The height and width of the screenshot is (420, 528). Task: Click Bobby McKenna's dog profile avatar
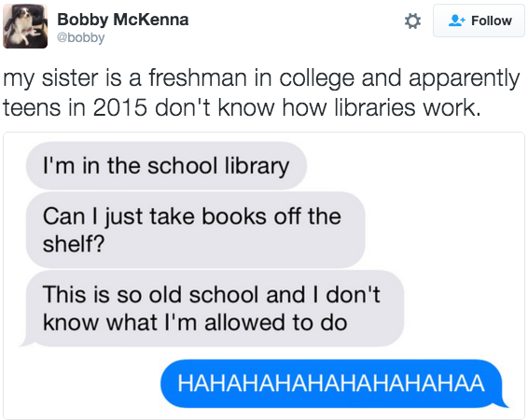click(25, 26)
